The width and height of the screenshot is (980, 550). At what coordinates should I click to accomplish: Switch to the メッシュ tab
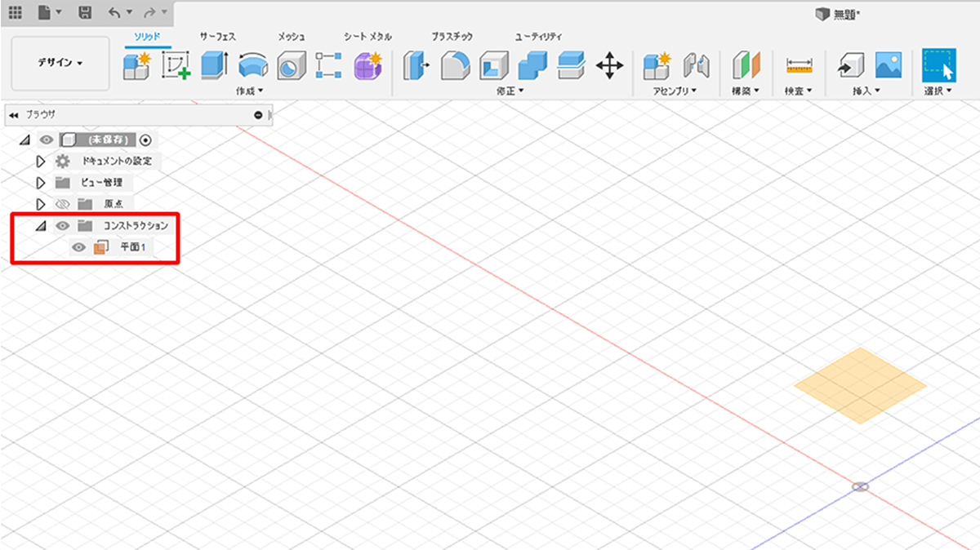coord(292,37)
